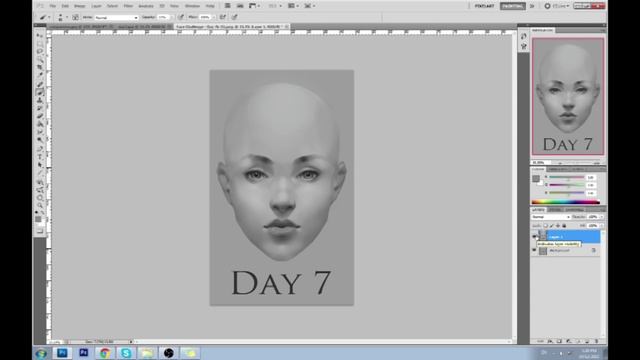Select the Move tool
Image resolution: width=640 pixels, height=360 pixels.
click(40, 36)
